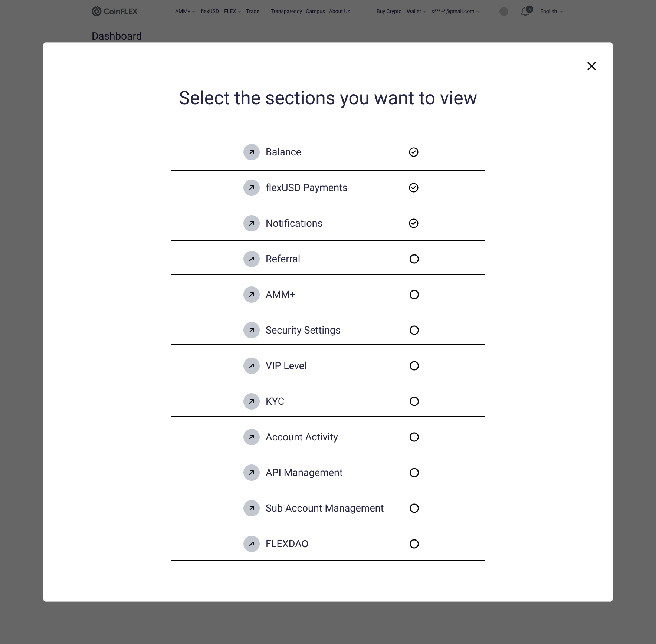This screenshot has width=656, height=644.
Task: Uncheck the flexUSD Payments section
Action: tap(414, 188)
